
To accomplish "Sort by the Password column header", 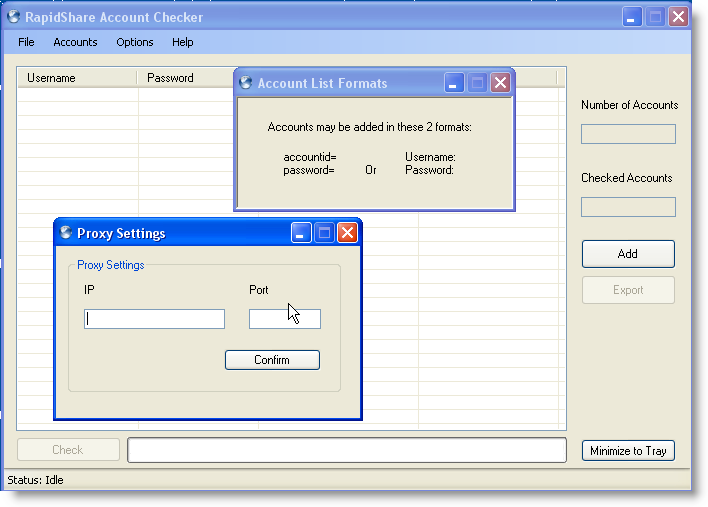I will (185, 78).
